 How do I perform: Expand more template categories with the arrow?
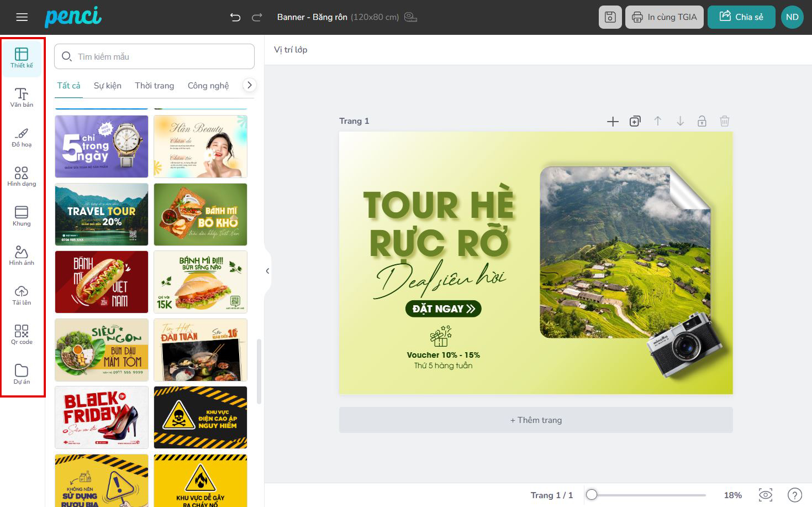(x=249, y=85)
